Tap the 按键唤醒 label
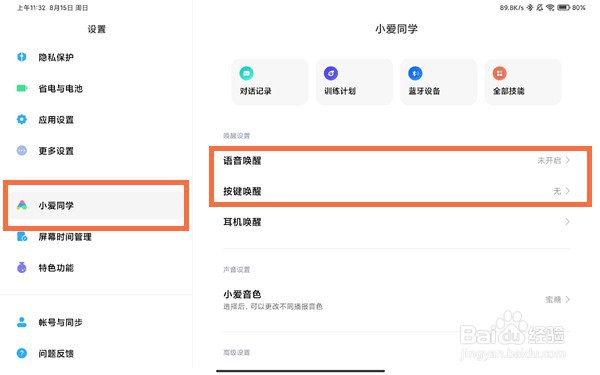The height and width of the screenshot is (375, 600). point(242,191)
